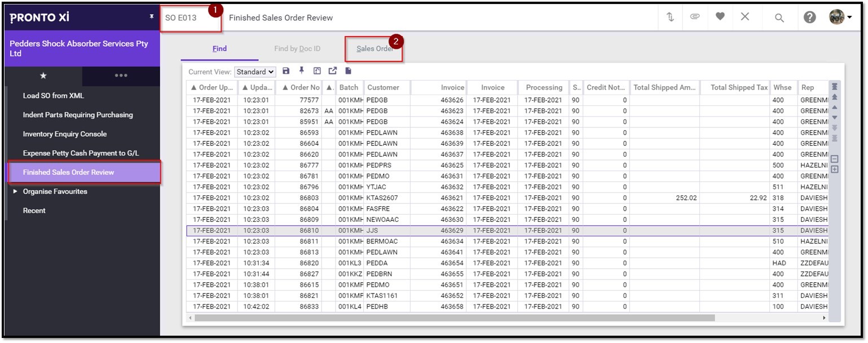
Task: Open the Current View Standard dropdown
Action: click(x=255, y=72)
